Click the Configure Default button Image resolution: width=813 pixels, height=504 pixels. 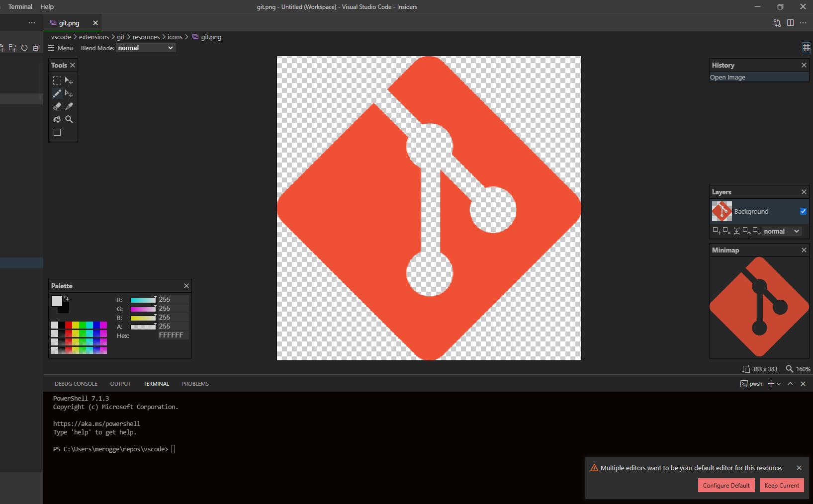726,485
